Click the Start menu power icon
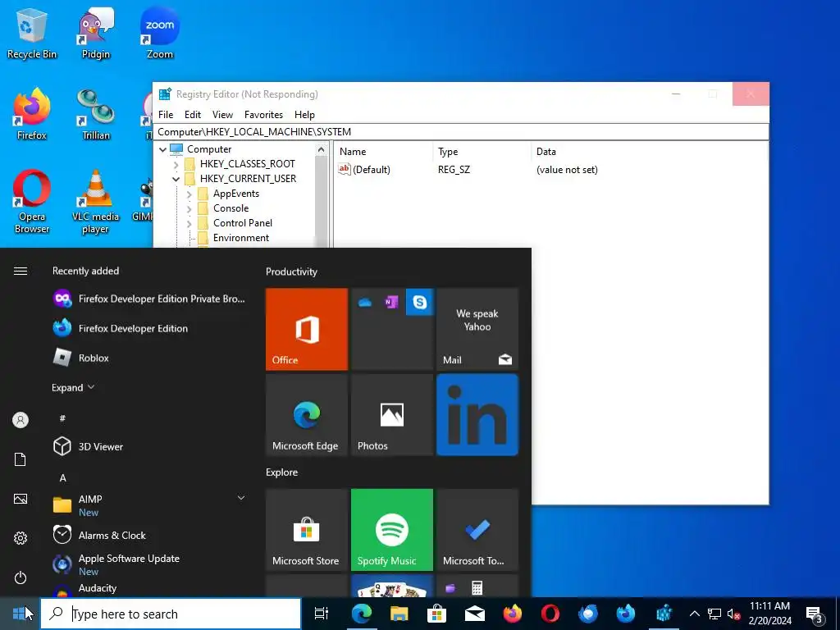840x630 pixels. (21, 577)
